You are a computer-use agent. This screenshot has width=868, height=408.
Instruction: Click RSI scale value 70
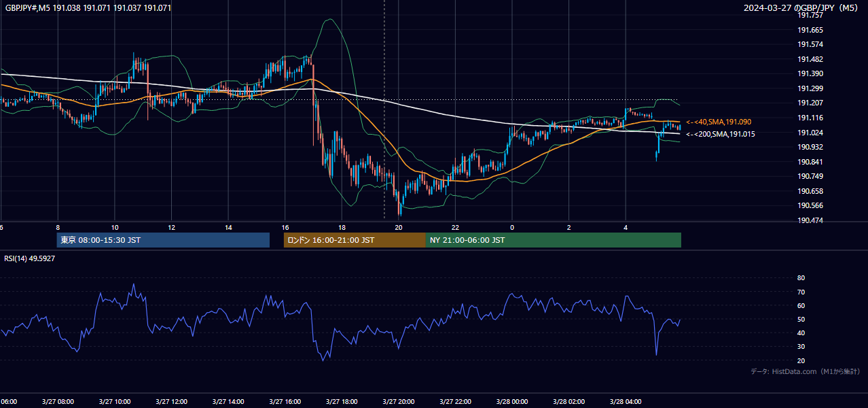[801, 292]
